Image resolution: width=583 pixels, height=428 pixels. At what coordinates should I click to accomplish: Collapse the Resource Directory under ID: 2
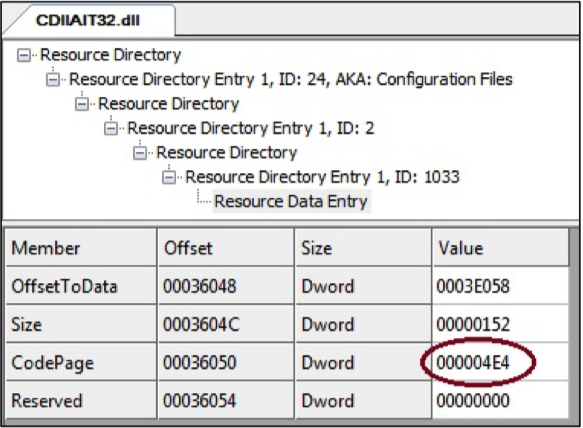(x=140, y=153)
